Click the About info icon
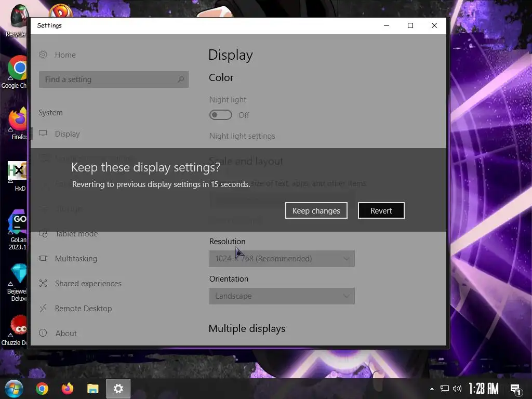532x399 pixels. pyautogui.click(x=43, y=333)
